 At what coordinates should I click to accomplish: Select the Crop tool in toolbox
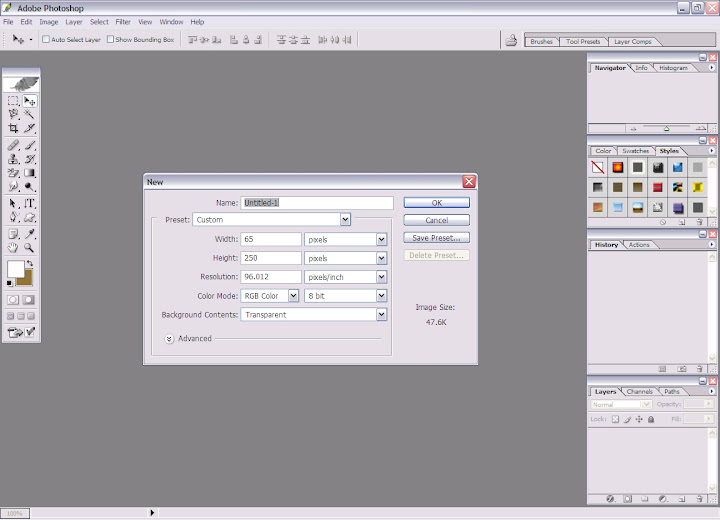(14, 129)
